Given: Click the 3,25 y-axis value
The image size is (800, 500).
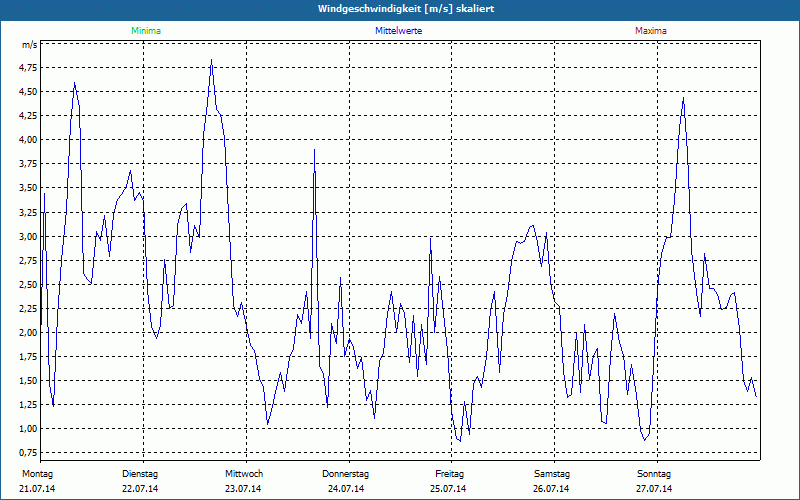Looking at the screenshot, I should click(x=29, y=212).
